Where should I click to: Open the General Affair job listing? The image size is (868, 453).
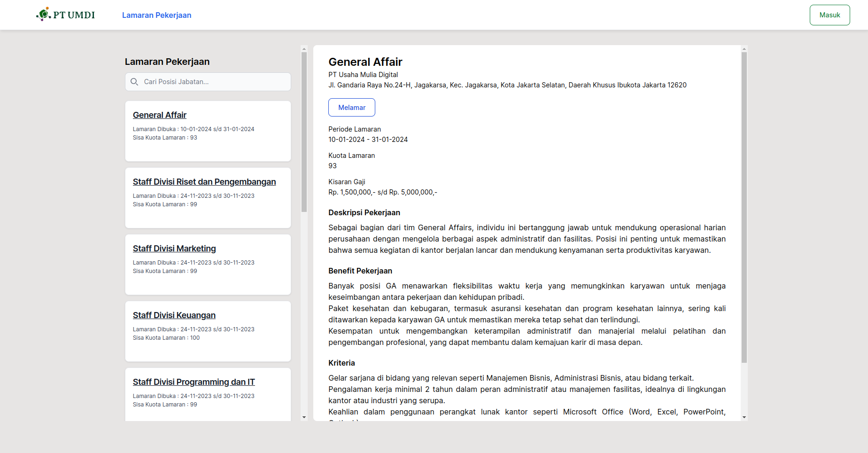pyautogui.click(x=160, y=115)
